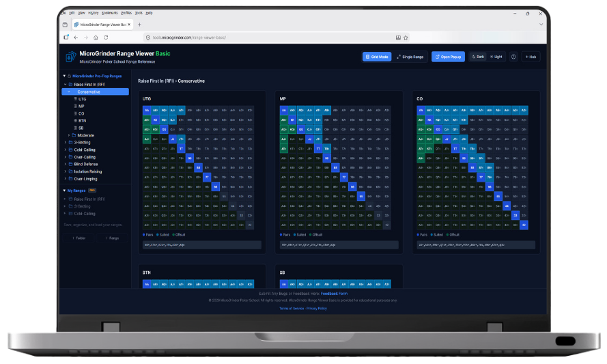
Task: Open the Terms of Service link
Action: coord(292,309)
